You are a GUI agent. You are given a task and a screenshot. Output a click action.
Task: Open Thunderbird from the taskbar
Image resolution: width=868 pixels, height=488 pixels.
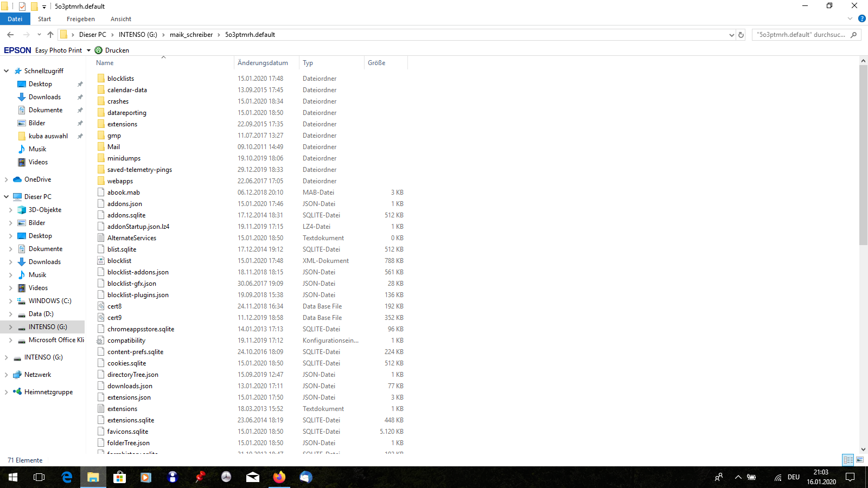(306, 477)
